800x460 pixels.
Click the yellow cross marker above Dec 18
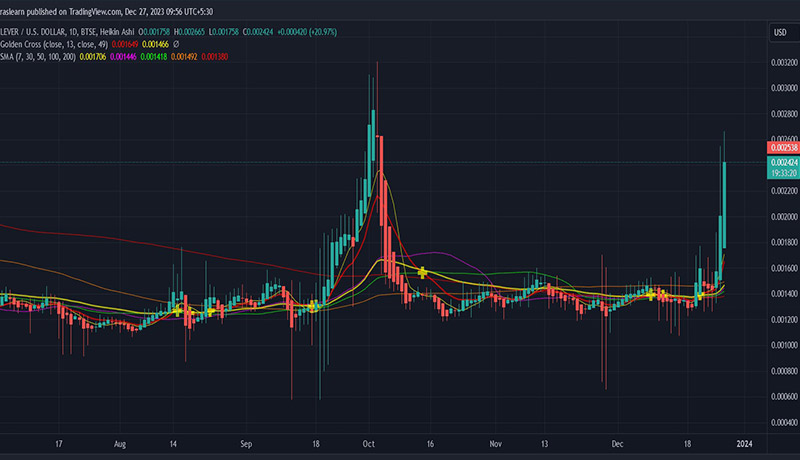[651, 295]
